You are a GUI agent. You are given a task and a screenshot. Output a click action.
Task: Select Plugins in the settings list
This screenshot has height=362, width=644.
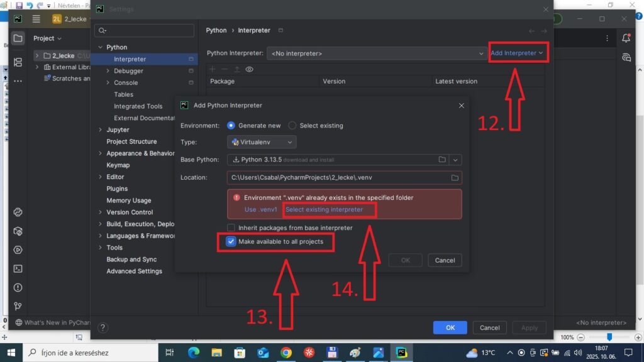(117, 189)
